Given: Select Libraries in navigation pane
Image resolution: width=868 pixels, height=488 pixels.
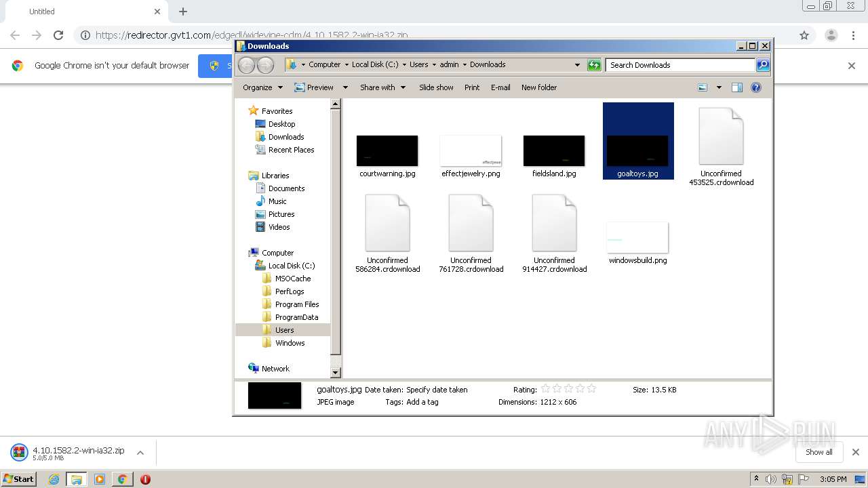Looking at the screenshot, I should pyautogui.click(x=269, y=176).
